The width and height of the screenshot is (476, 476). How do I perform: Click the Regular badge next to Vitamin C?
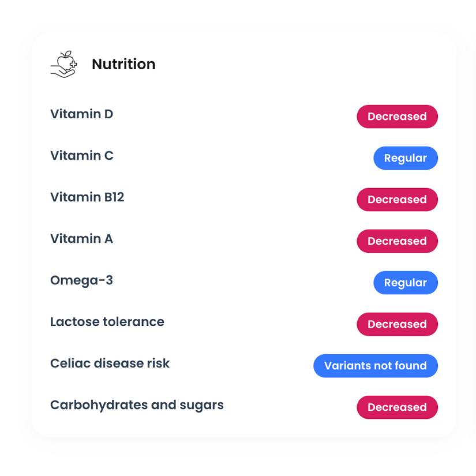coord(406,158)
